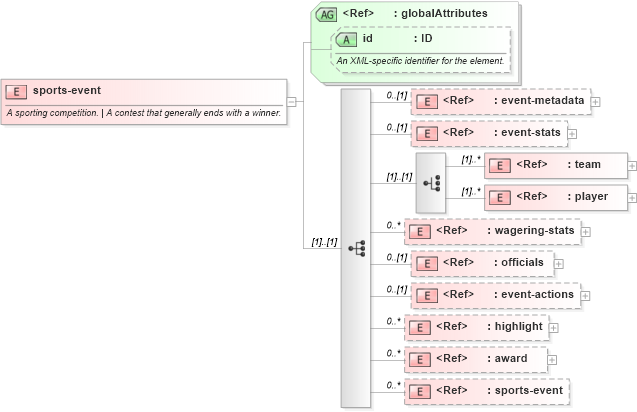
Task: Click the [1]..[1] cardinality of main sequence
Action: click(x=324, y=242)
